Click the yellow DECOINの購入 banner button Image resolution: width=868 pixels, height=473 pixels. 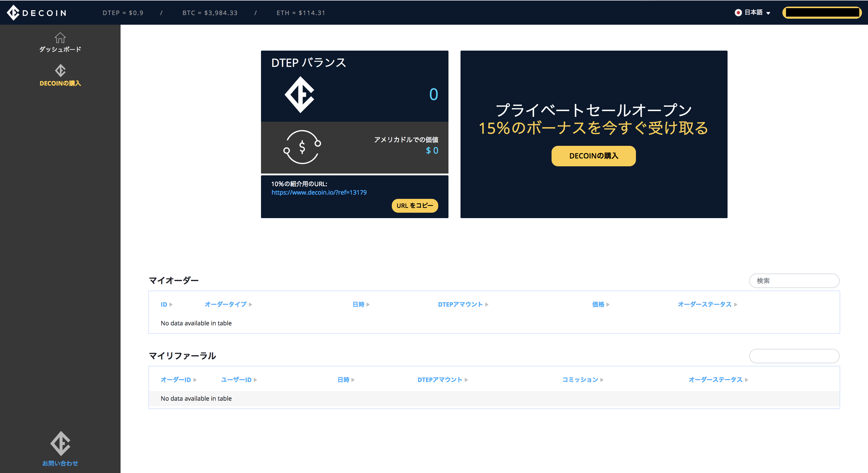[x=593, y=156]
